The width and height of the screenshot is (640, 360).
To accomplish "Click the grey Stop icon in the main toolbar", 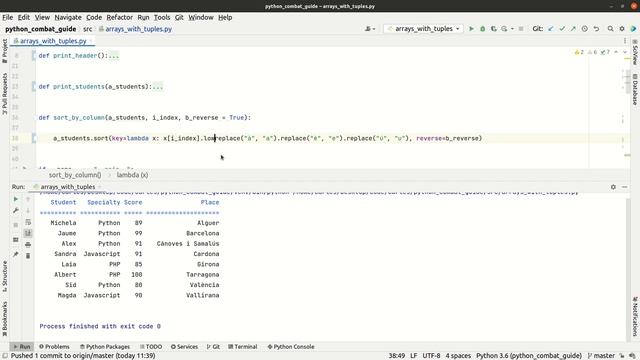I will 521,29.
